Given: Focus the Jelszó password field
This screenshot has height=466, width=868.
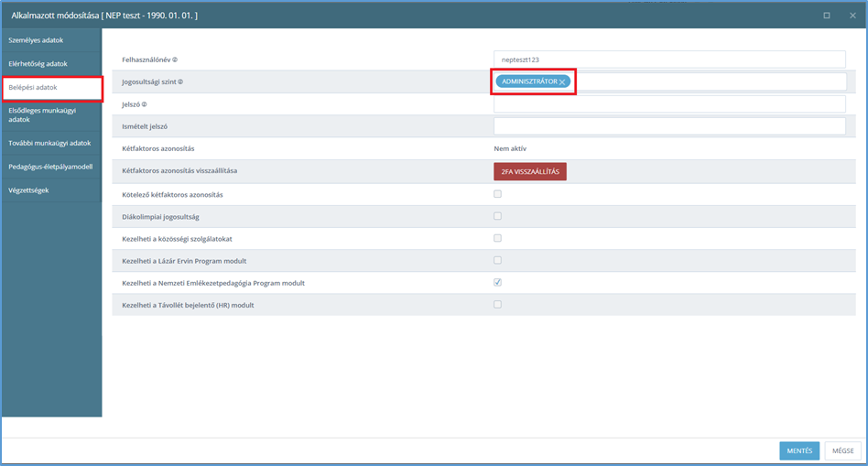Looking at the screenshot, I should [669, 104].
